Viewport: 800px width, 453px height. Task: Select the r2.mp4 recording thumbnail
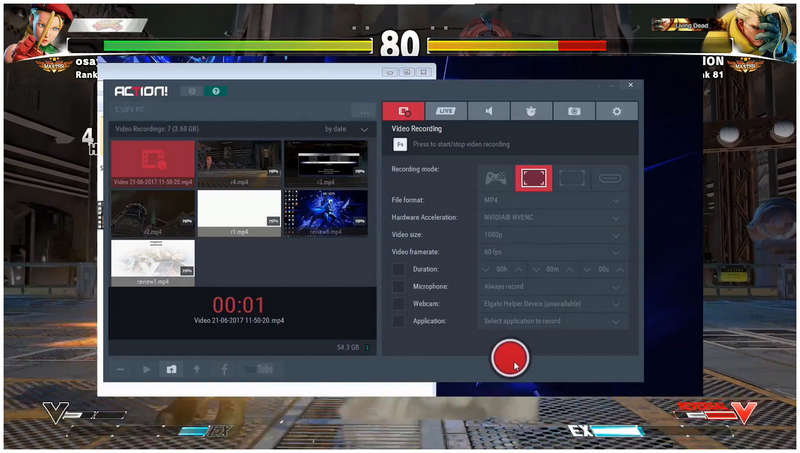point(153,213)
